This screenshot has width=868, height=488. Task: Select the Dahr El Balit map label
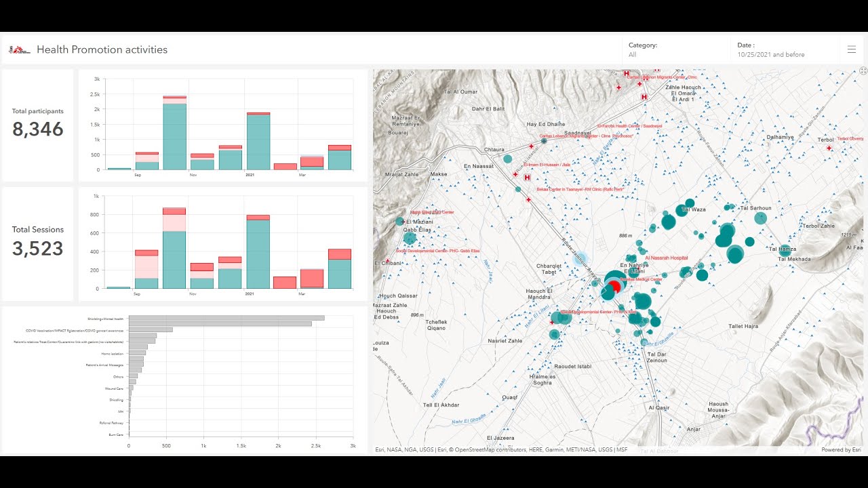point(488,109)
